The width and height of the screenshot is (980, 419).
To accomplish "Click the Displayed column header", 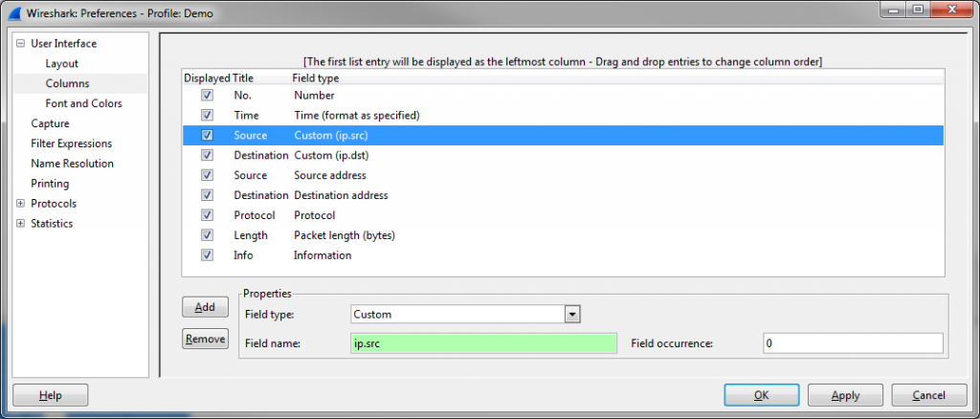I will point(207,78).
